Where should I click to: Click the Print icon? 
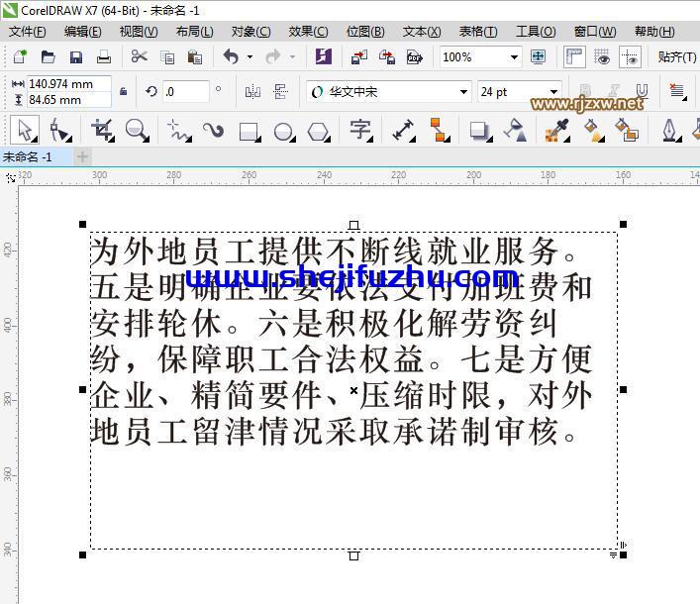(x=104, y=56)
